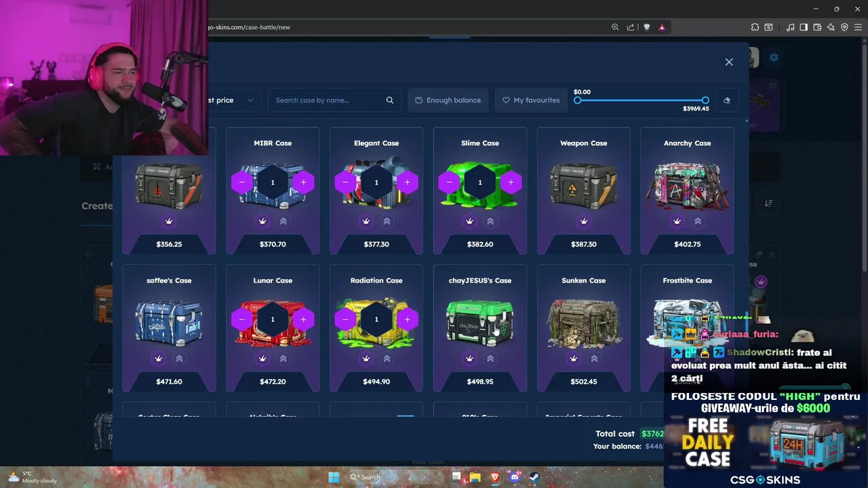
Task: Click the double-chevron icon on saffee's Case
Action: click(x=179, y=359)
